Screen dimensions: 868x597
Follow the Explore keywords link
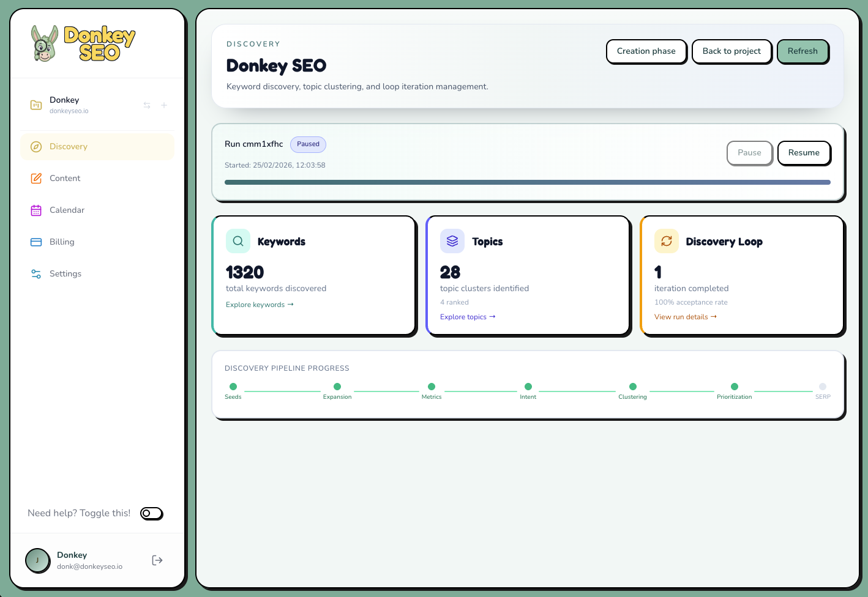(x=260, y=305)
